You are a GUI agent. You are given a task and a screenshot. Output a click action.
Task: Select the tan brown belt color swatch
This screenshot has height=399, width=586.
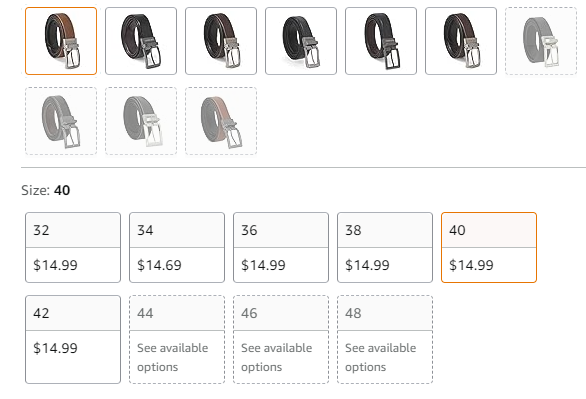[61, 41]
